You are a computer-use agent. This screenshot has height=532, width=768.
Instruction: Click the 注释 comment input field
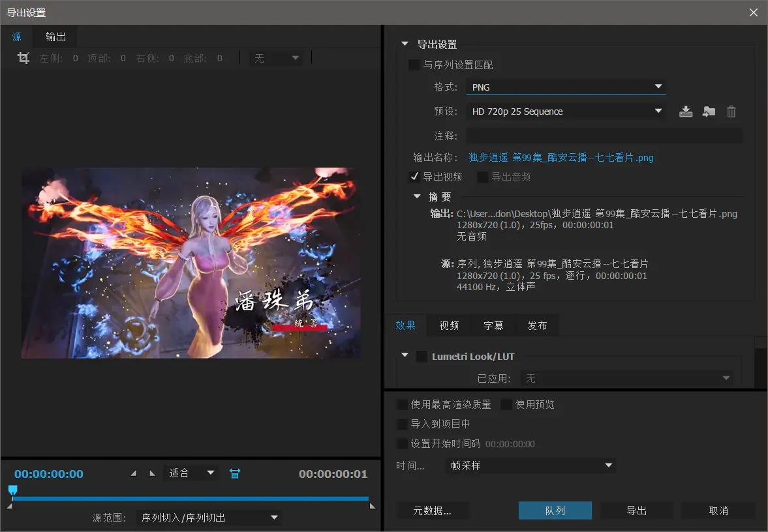coord(604,136)
